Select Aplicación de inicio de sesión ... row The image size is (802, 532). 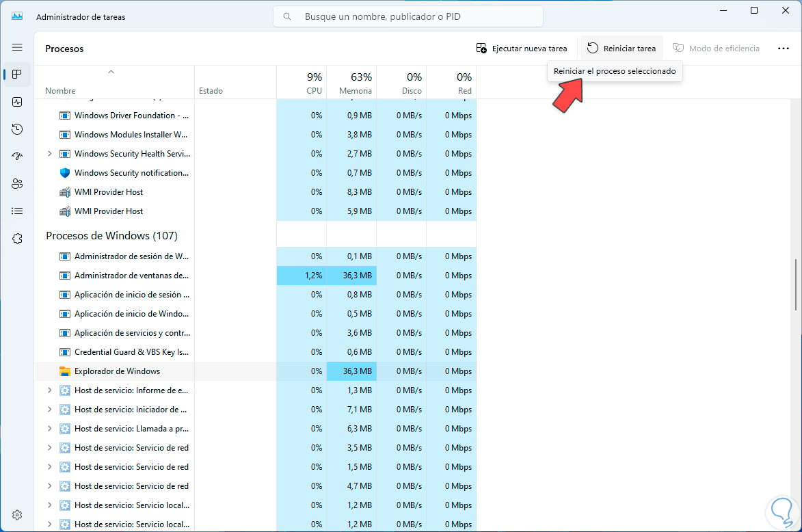click(x=255, y=295)
